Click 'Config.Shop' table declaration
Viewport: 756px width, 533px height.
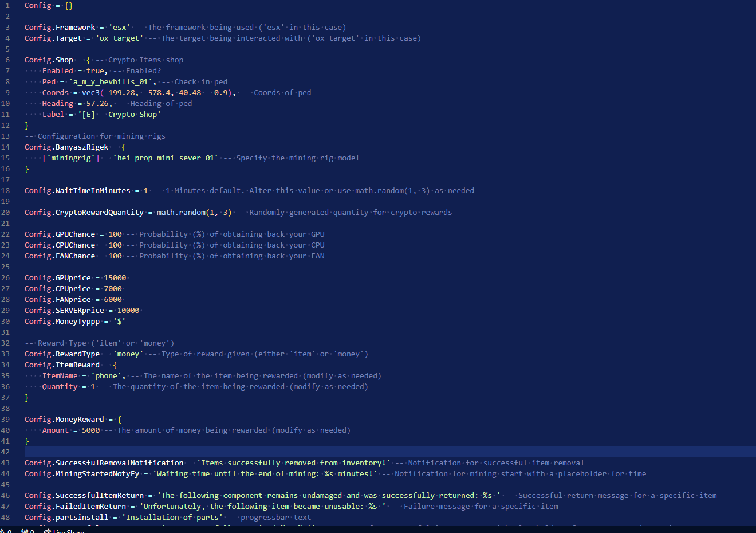(x=49, y=60)
